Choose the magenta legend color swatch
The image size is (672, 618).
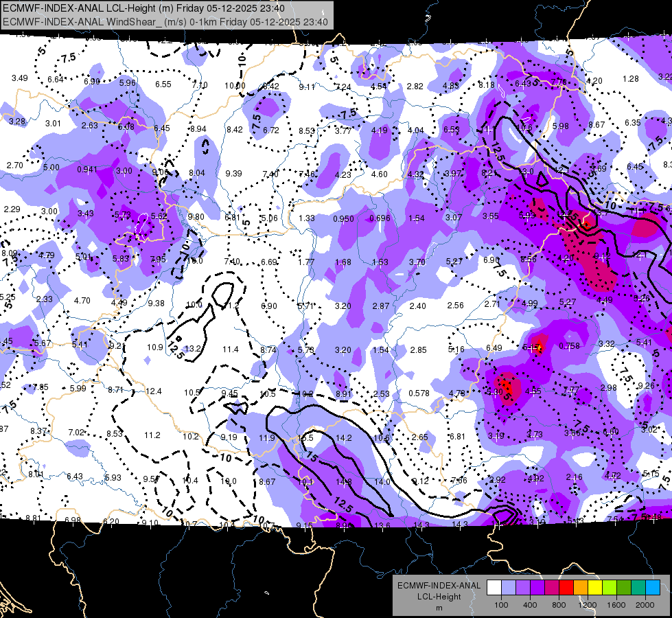552,588
